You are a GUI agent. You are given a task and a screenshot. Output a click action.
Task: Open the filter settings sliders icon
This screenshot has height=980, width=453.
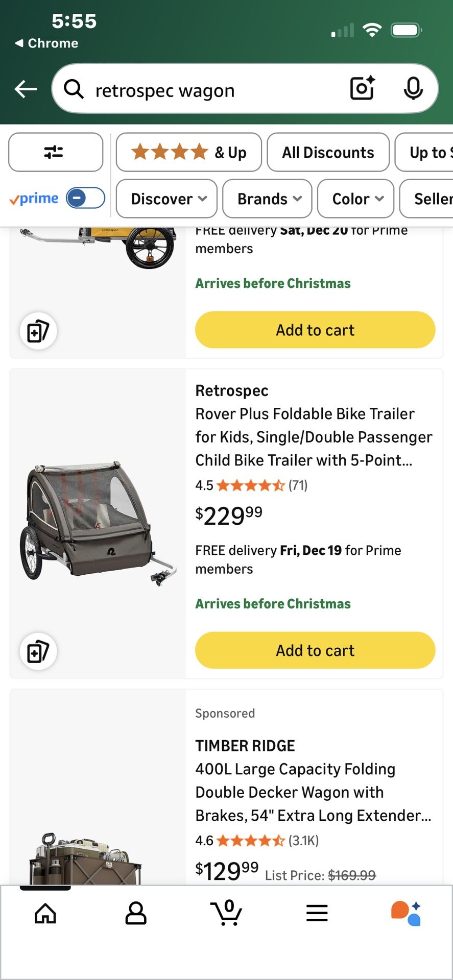click(56, 152)
